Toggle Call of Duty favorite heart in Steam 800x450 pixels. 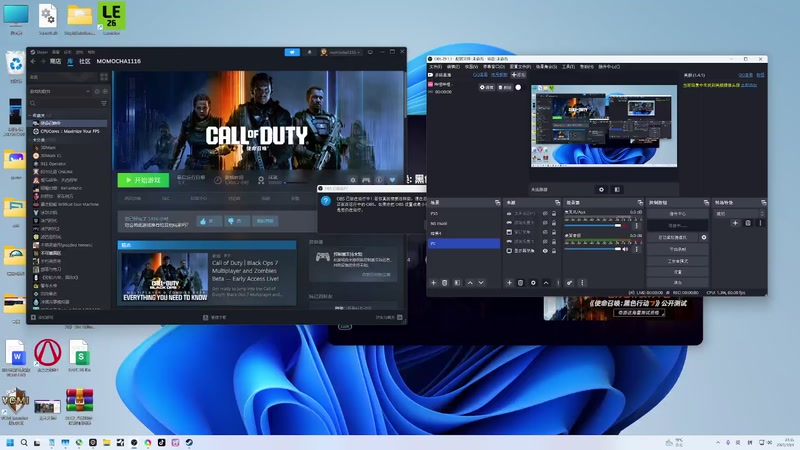pyautogui.click(x=392, y=180)
